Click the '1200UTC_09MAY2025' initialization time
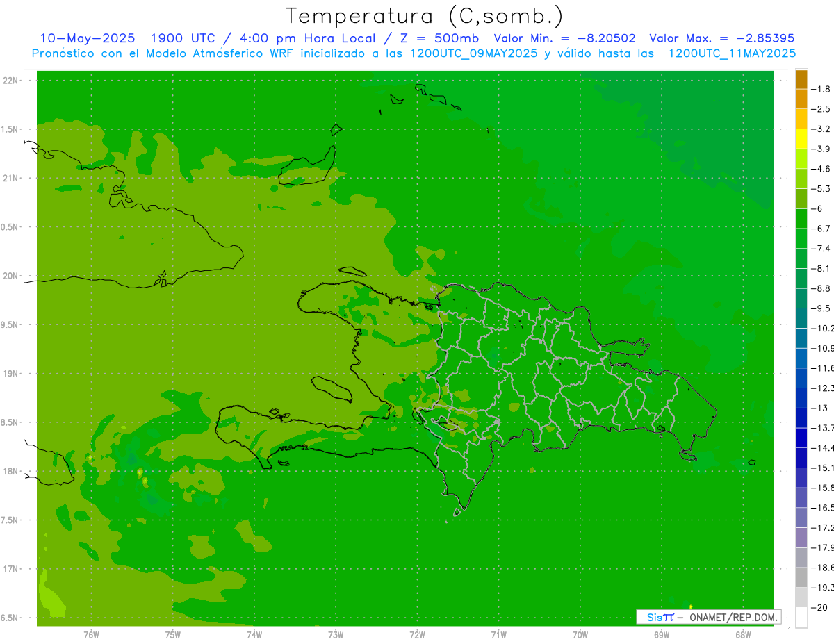This screenshot has height=644, width=834. tap(473, 53)
